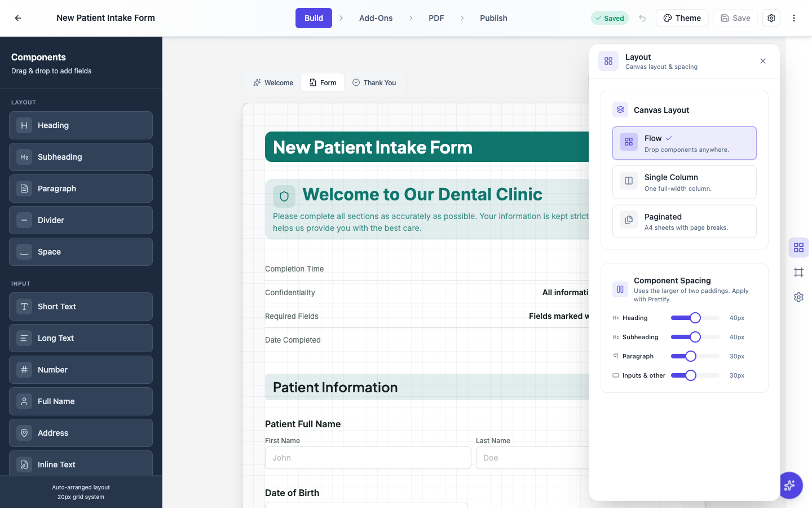
Task: Select the frame/crop icon in right rail
Action: click(798, 273)
